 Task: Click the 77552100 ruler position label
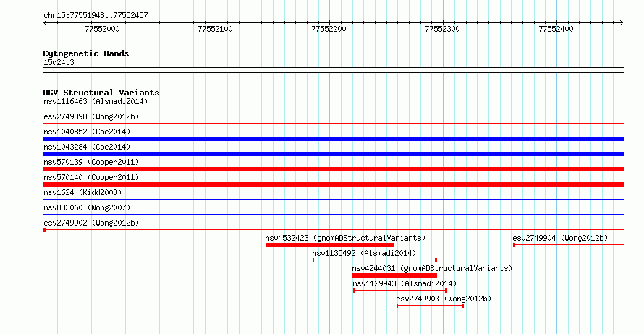[x=215, y=29]
